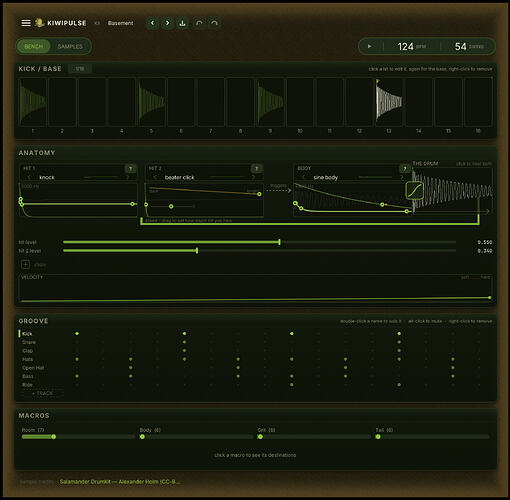Switch to the Bench tab
The height and width of the screenshot is (500, 510).
pyautogui.click(x=34, y=46)
